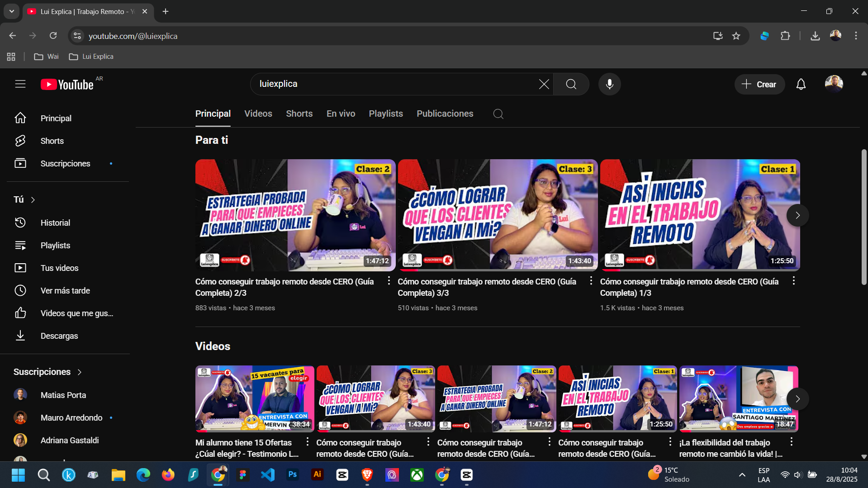Bookmark this page with star icon
The image size is (868, 488).
tap(736, 36)
